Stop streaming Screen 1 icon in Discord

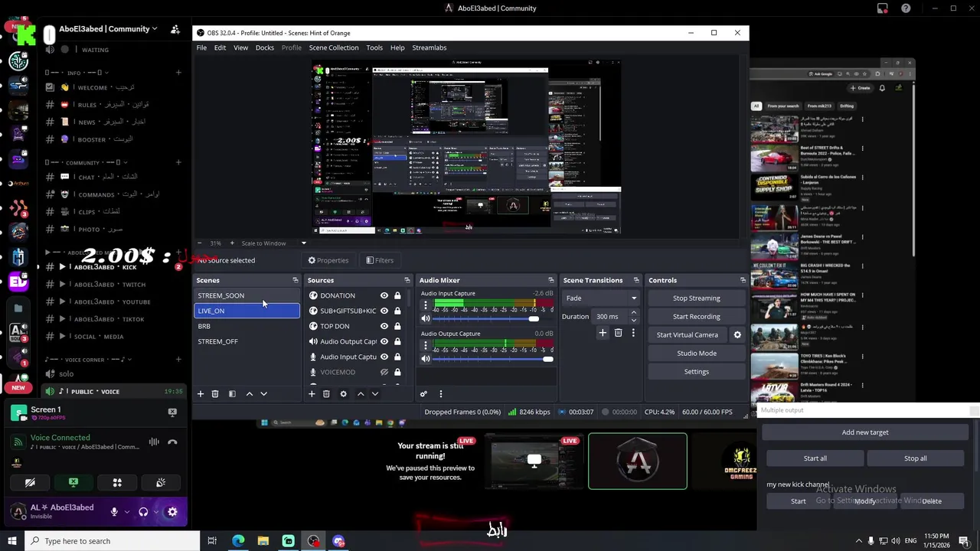(172, 412)
